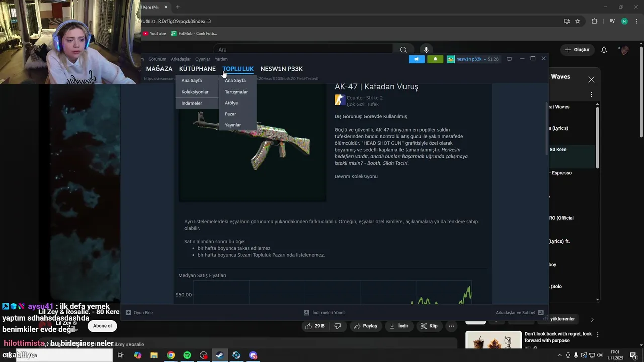
Task: Bookmark this page with star icon
Action: click(578, 21)
